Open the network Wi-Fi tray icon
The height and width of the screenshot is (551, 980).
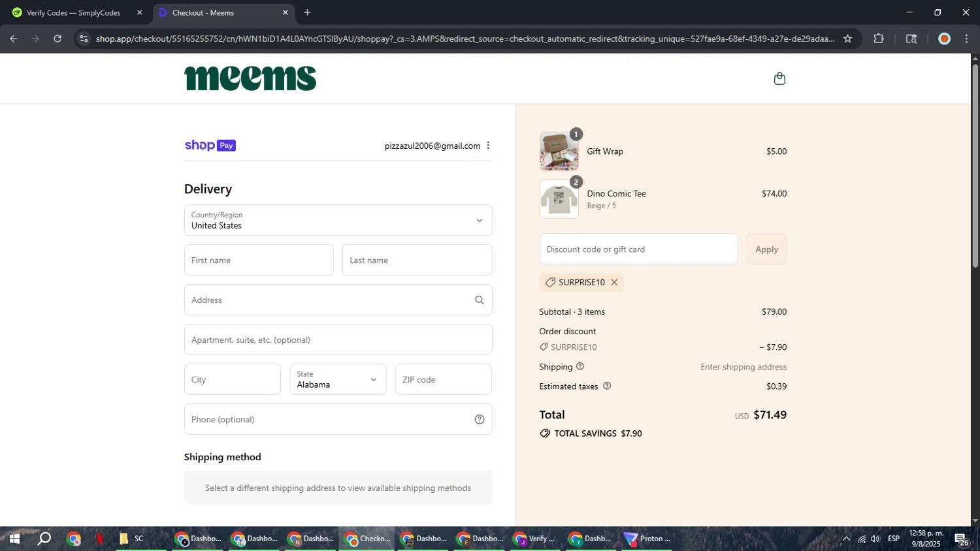861,539
